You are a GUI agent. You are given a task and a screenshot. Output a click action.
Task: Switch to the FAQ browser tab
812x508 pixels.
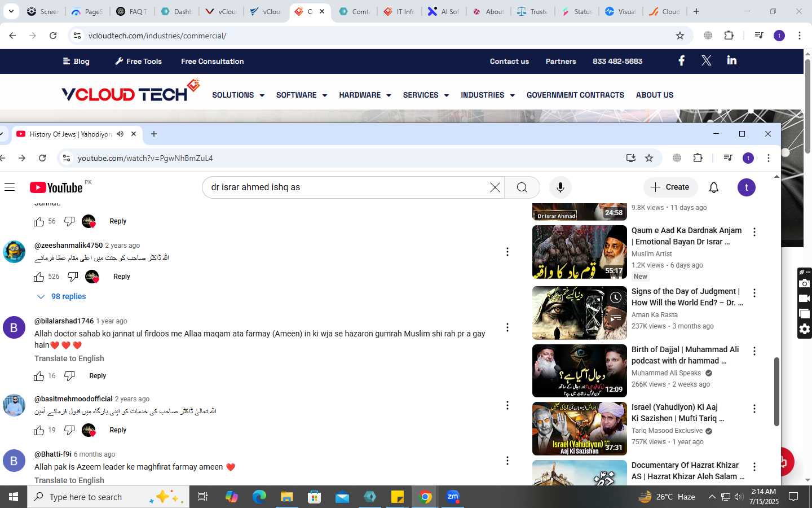[133, 11]
